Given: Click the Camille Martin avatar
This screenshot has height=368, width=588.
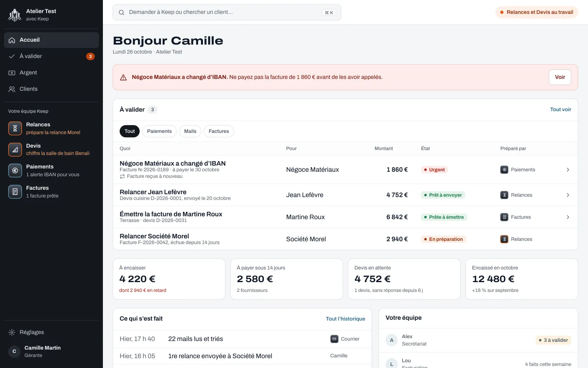Looking at the screenshot, I should (14, 351).
